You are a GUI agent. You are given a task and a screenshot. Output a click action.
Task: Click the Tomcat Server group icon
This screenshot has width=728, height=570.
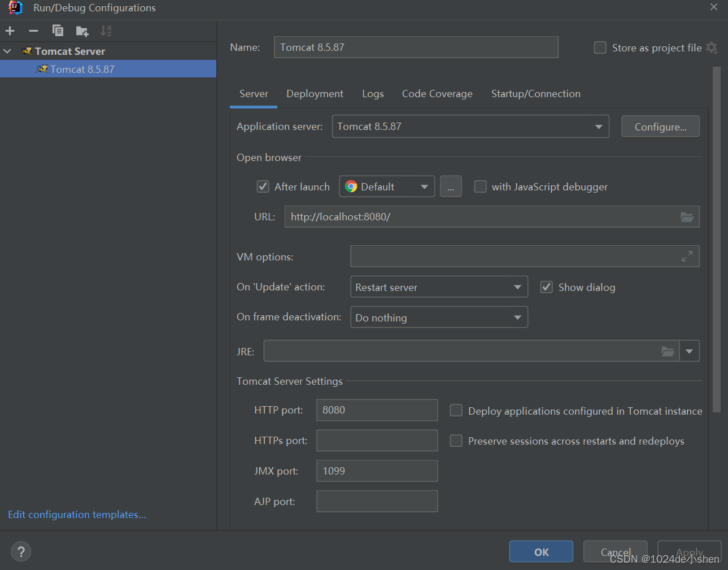coord(27,51)
